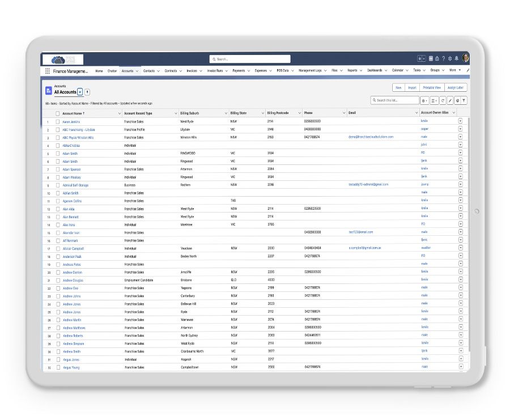Screen dimensions: 510x420
Task: Show the charts panel icon
Action: (457, 100)
